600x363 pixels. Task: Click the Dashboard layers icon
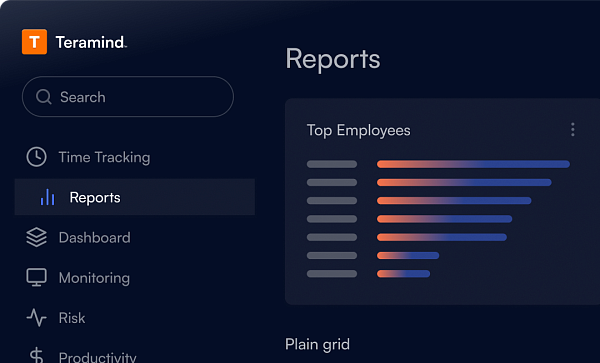[36, 237]
